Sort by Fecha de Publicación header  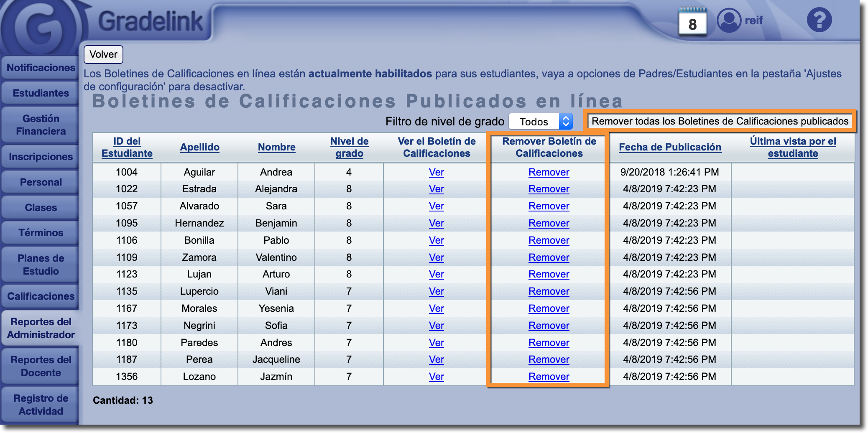point(670,147)
